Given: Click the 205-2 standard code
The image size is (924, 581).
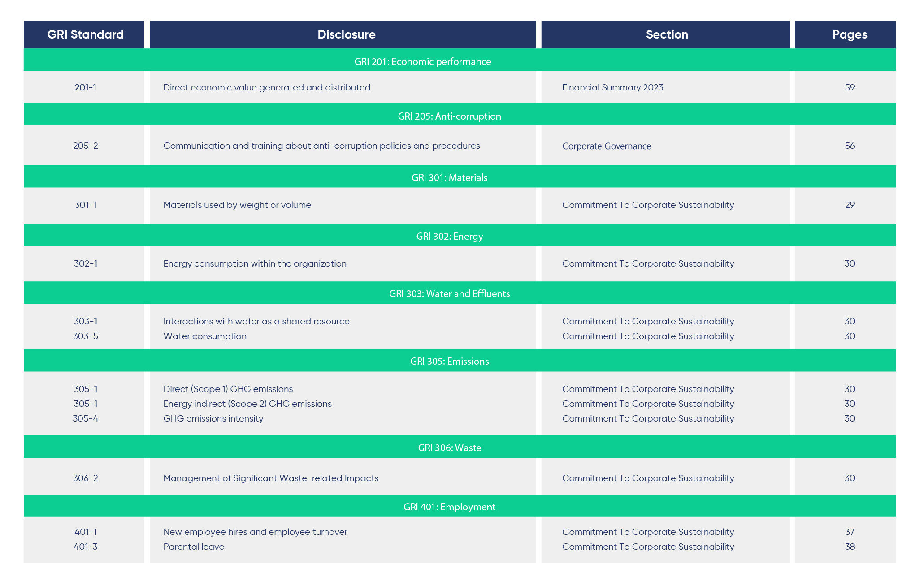Looking at the screenshot, I should pyautogui.click(x=86, y=146).
